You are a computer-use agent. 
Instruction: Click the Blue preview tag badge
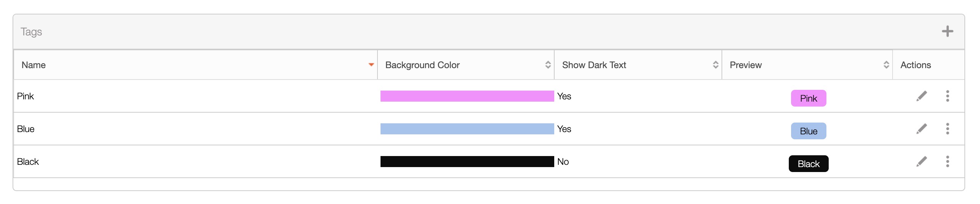(809, 131)
